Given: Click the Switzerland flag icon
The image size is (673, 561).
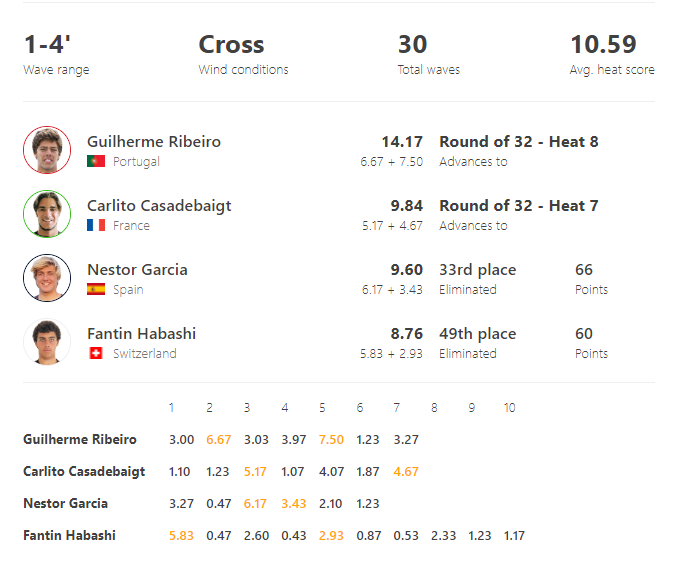Looking at the screenshot, I should click(96, 353).
